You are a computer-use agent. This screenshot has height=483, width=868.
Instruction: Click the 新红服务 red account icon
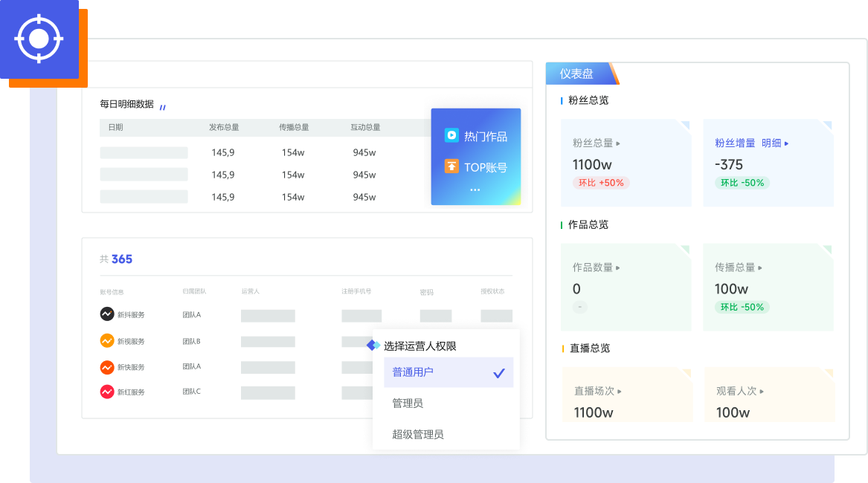[107, 392]
